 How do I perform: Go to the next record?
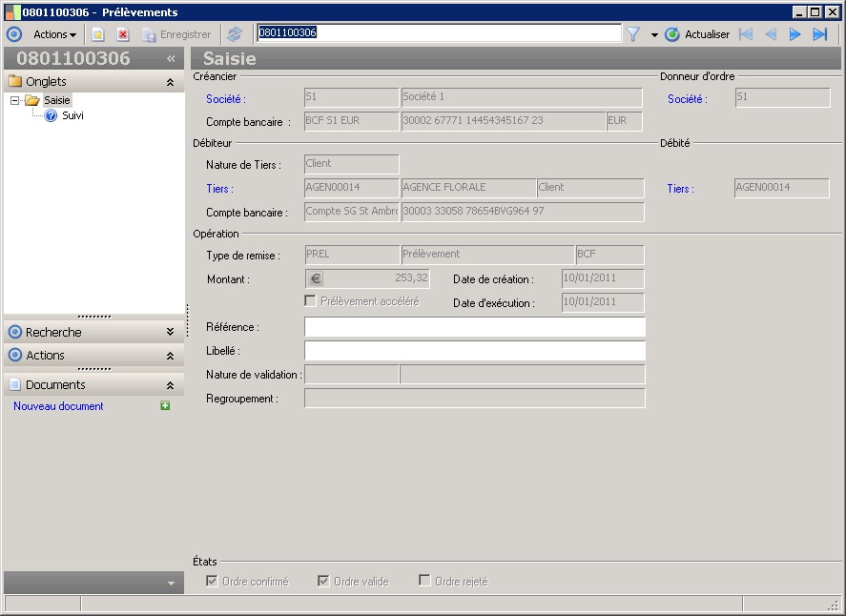point(795,34)
